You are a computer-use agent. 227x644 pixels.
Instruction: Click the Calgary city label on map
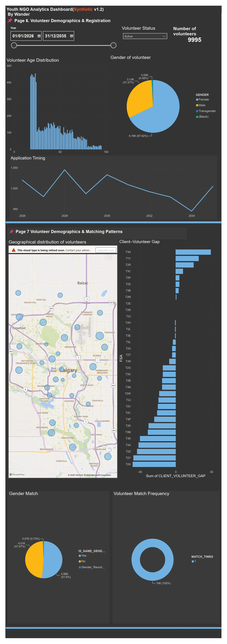pyautogui.click(x=68, y=370)
